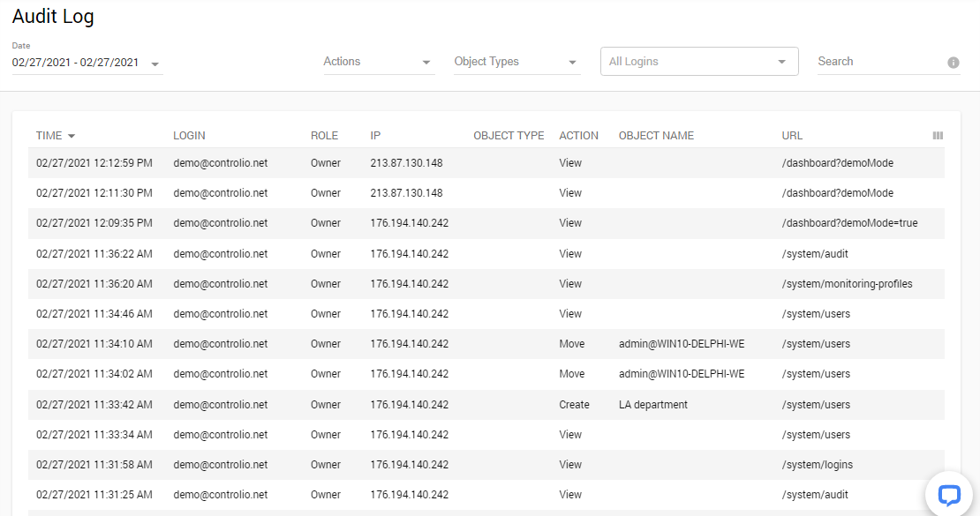Sort by the ACTION column header
This screenshot has height=516, width=980.
pyautogui.click(x=578, y=136)
